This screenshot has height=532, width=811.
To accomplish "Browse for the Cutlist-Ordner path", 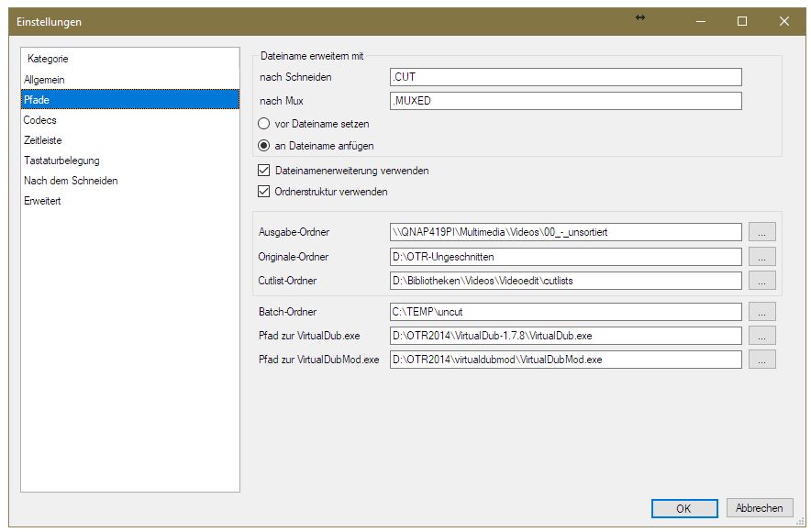I will [761, 281].
